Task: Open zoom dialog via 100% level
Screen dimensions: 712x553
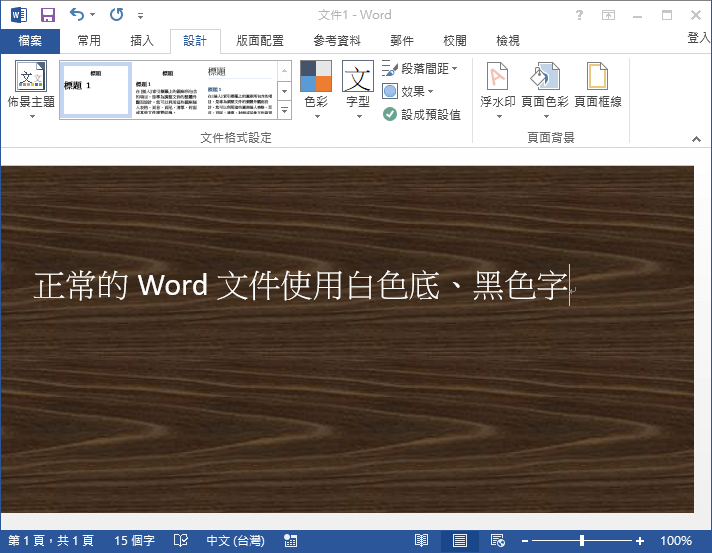Action: [x=676, y=541]
